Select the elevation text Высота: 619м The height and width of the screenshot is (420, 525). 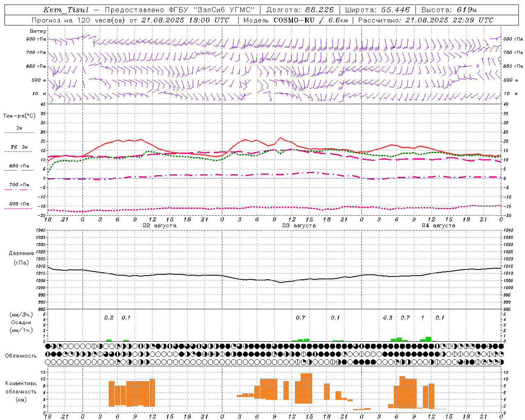pyautogui.click(x=450, y=10)
